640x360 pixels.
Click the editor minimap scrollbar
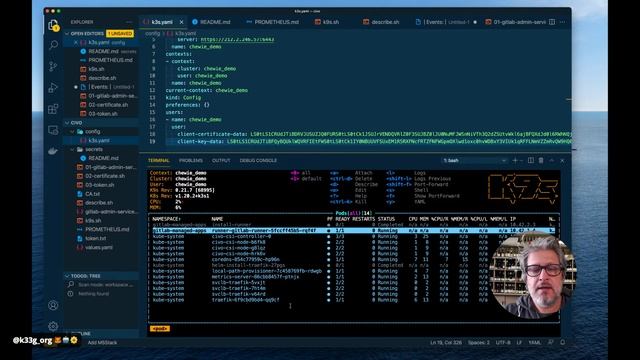click(569, 94)
